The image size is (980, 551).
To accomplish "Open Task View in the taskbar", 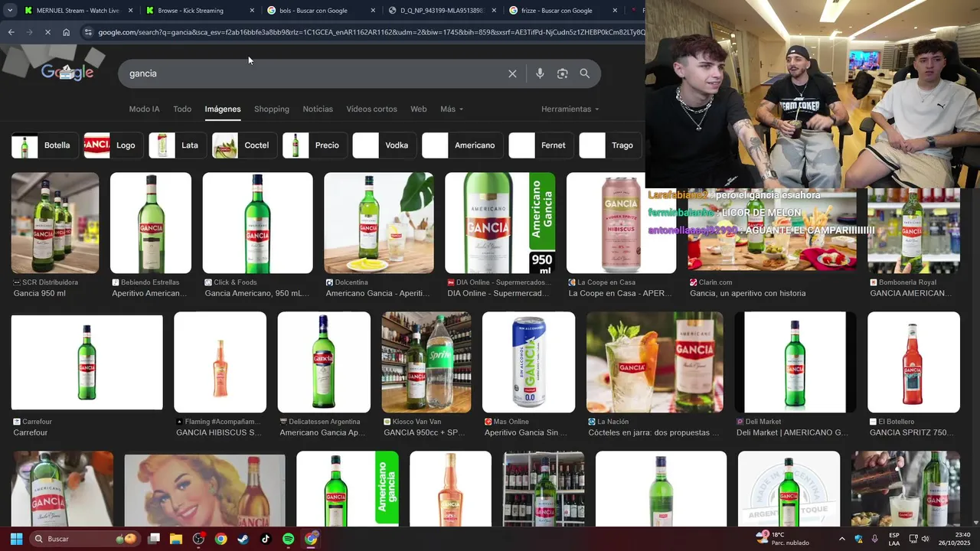I will click(x=154, y=539).
